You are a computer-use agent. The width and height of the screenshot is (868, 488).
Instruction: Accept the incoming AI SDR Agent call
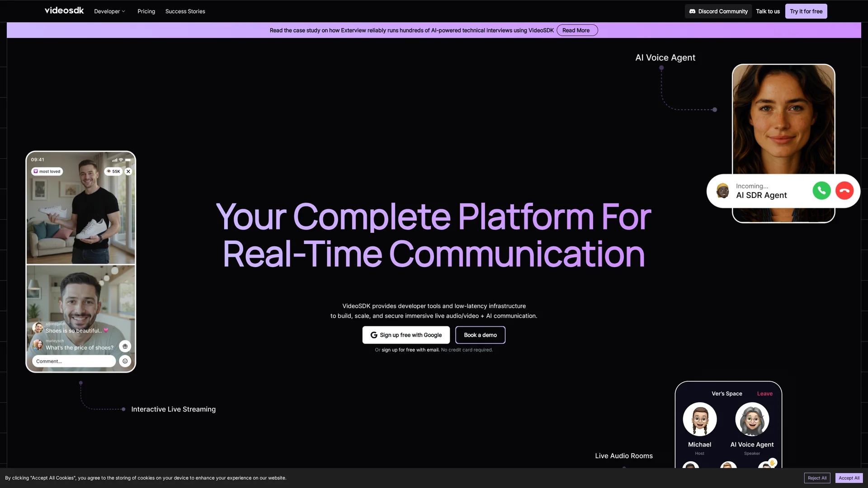821,191
